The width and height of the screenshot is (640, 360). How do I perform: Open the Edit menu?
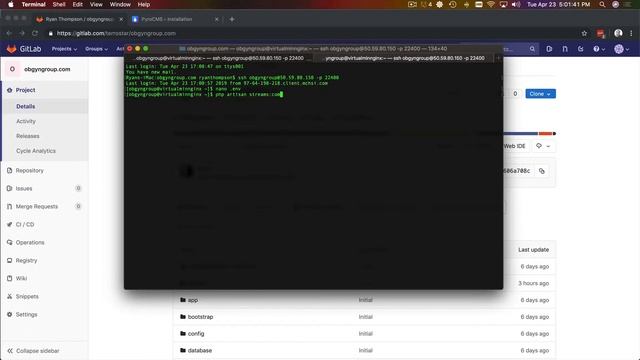coord(78,4)
